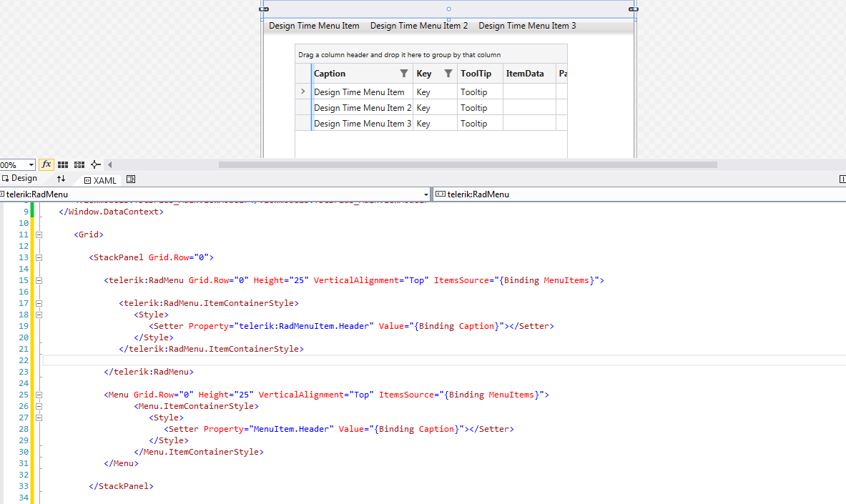Image resolution: width=846 pixels, height=504 pixels.
Task: Click the closing </StackPanel> tag
Action: tap(122, 486)
